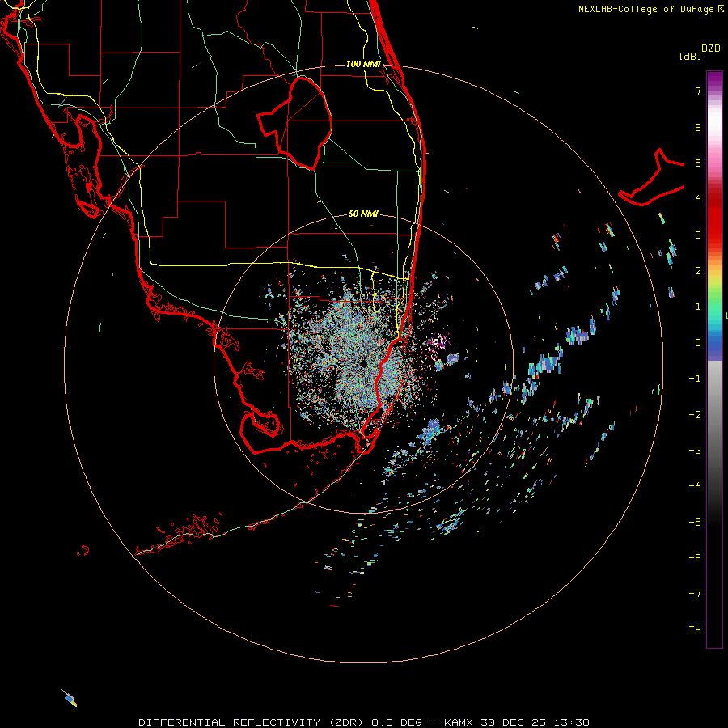Click the scale tick label -3
This screenshot has width=728, height=728.
[695, 450]
